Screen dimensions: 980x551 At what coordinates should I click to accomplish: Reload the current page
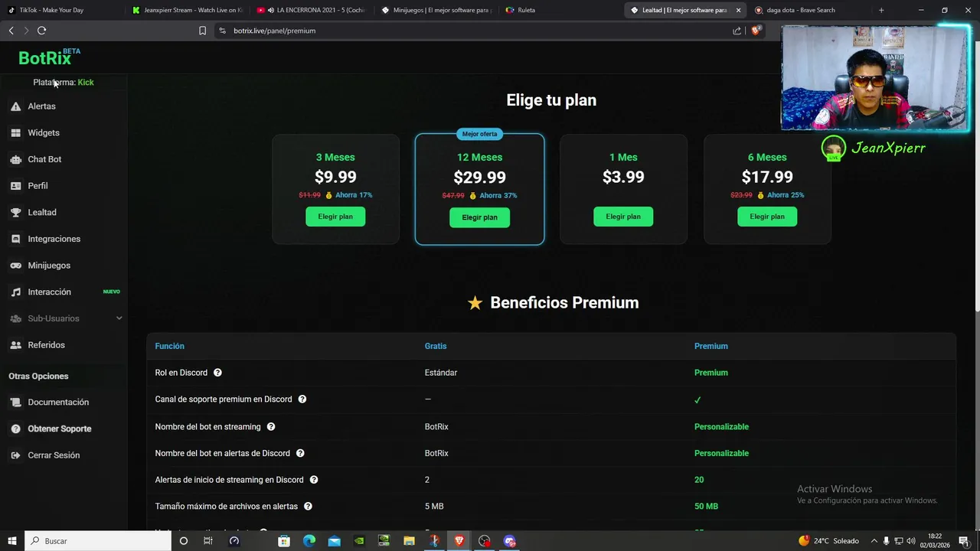[41, 31]
